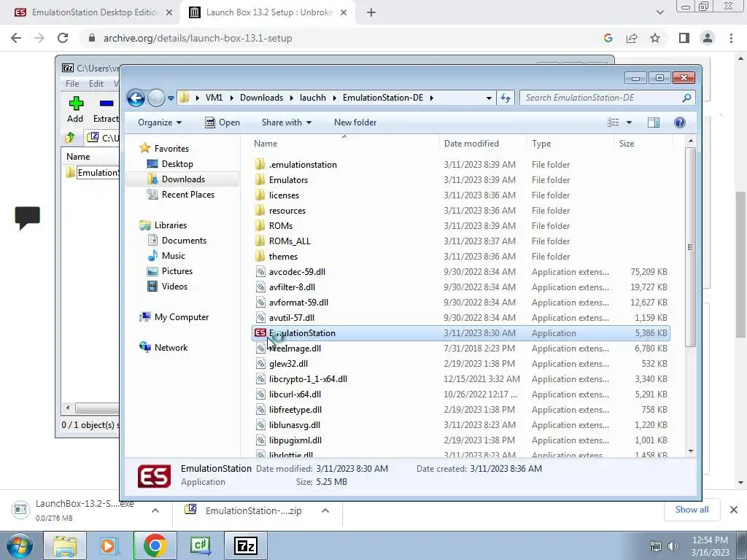This screenshot has height=560, width=747.
Task: Open the Organize menu
Action: point(160,122)
